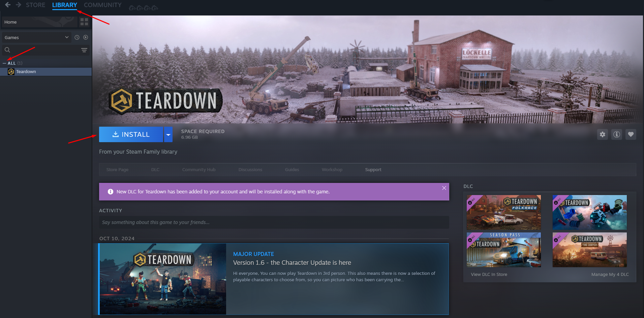Collapse the ALL games category
The height and width of the screenshot is (318, 644).
(4, 63)
